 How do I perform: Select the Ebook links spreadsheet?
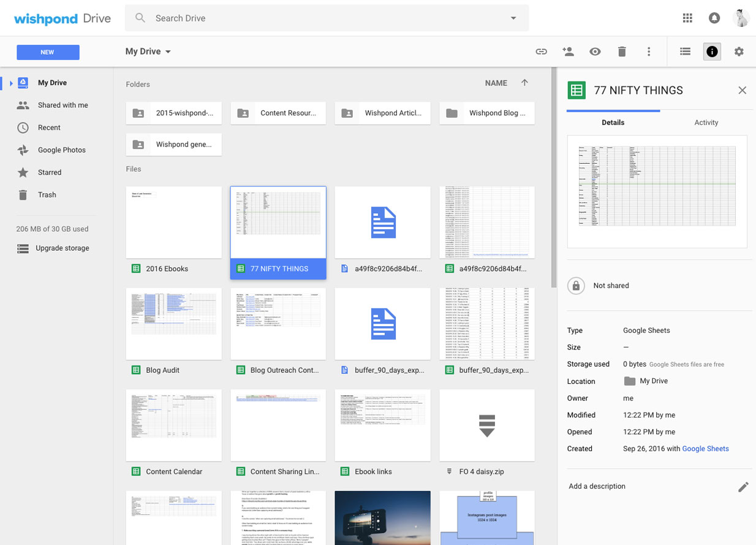point(383,436)
